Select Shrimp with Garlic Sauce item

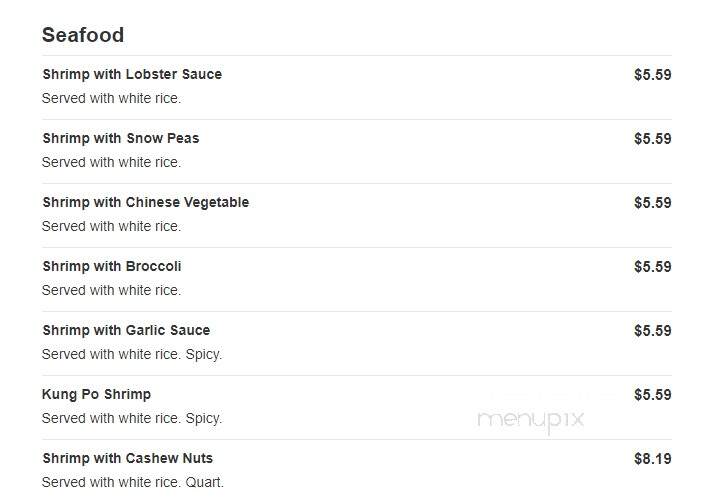126,330
